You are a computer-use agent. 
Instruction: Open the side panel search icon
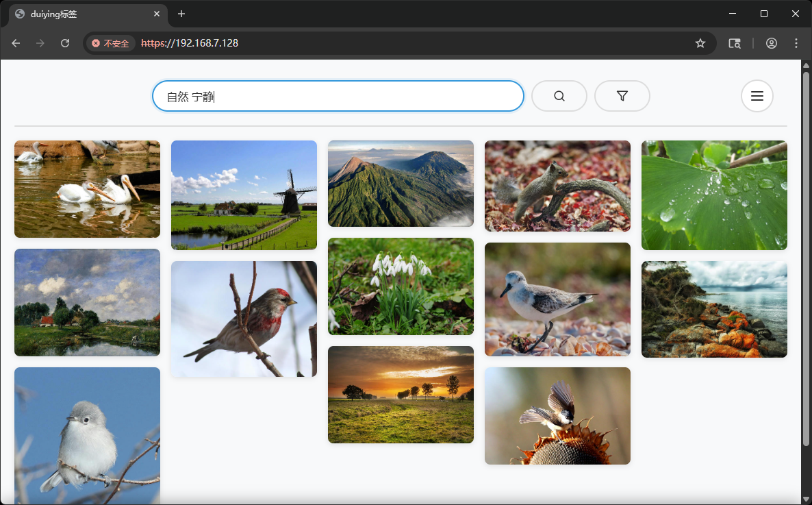734,43
